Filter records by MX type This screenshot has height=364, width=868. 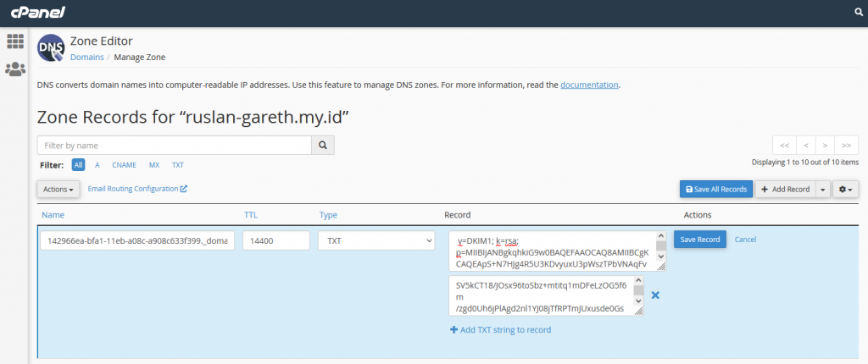pyautogui.click(x=154, y=165)
